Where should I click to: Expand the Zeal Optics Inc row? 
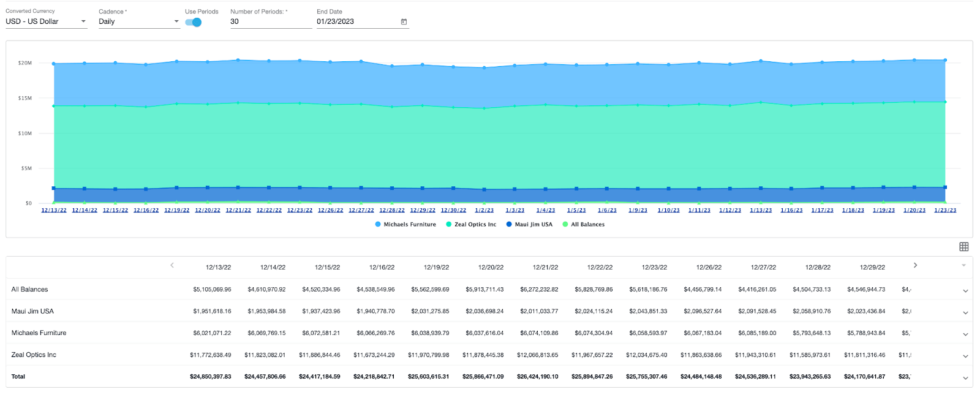(x=965, y=356)
